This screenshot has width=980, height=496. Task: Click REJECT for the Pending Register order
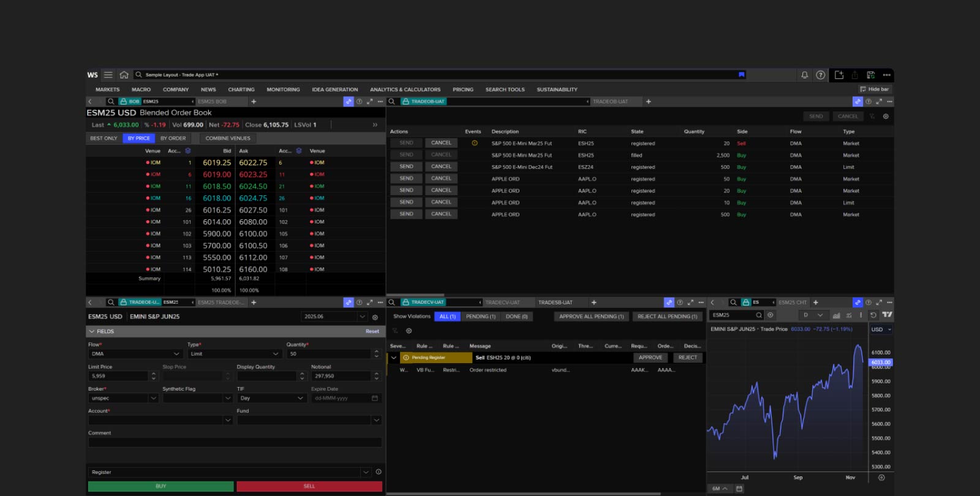[688, 358]
